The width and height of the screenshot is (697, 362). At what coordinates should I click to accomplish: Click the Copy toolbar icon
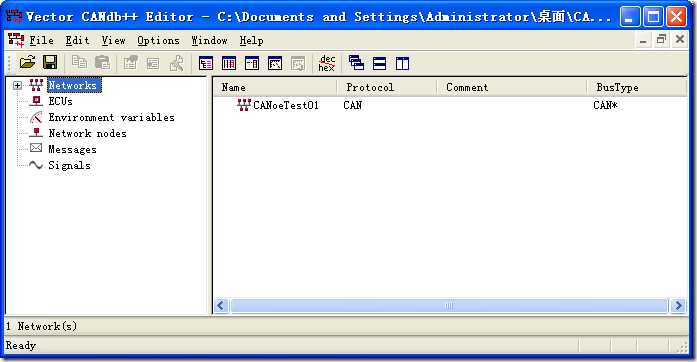(x=80, y=62)
